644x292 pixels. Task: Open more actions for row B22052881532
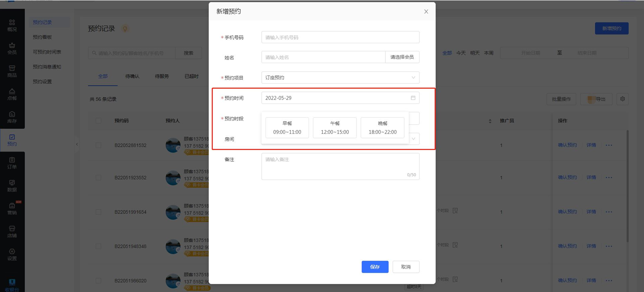click(x=609, y=145)
